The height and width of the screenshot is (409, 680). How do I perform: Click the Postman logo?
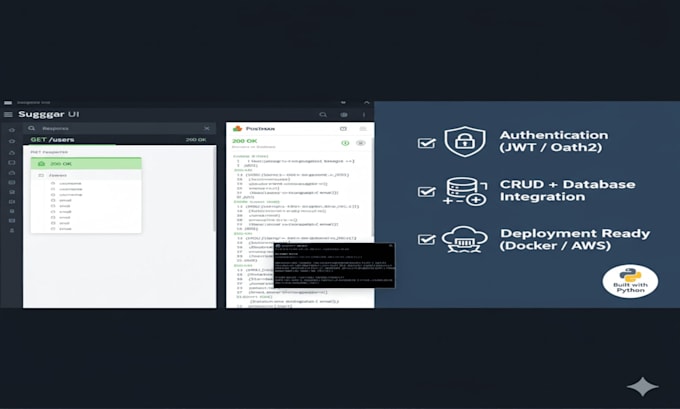click(237, 128)
